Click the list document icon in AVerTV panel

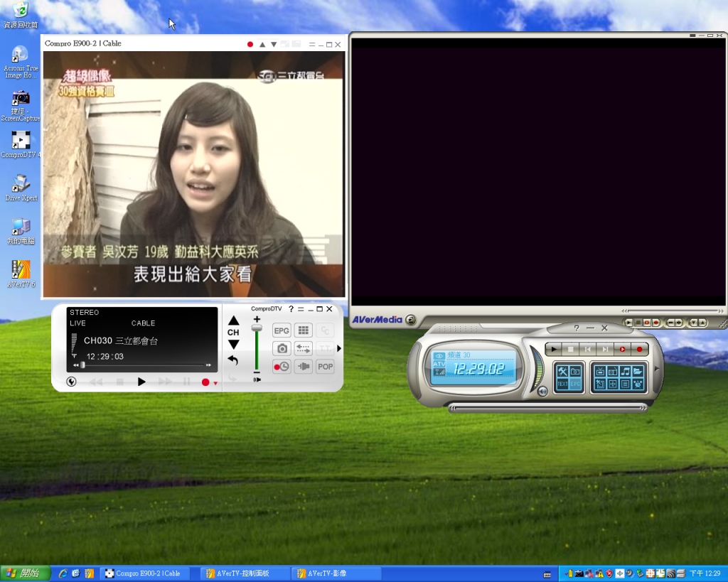point(625,384)
